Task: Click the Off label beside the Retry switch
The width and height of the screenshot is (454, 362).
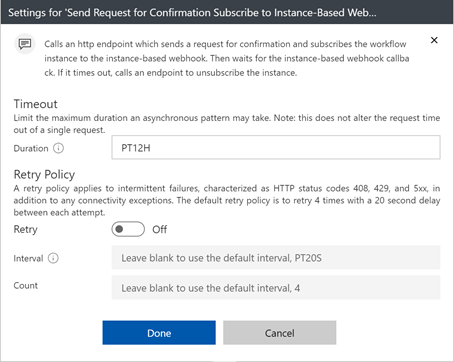Action: coord(160,229)
